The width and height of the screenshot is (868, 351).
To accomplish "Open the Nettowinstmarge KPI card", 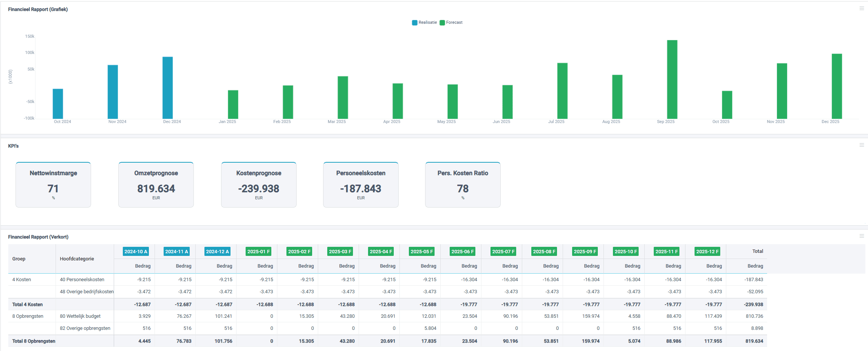I will pyautogui.click(x=53, y=185).
